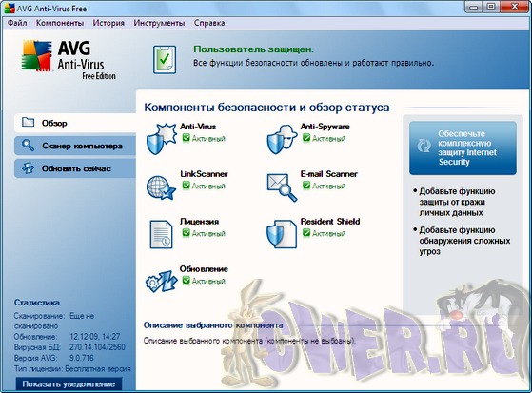
Task: Select the LinkScanner component label
Action: pos(204,174)
